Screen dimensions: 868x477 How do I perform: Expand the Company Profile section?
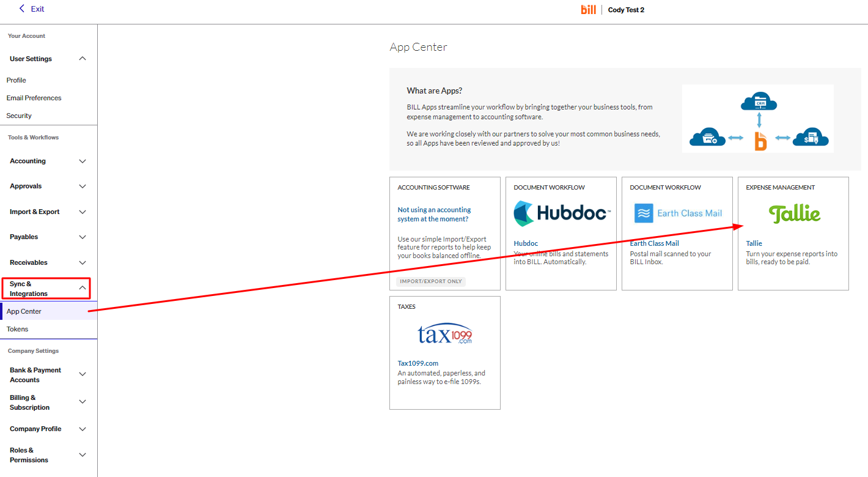83,429
